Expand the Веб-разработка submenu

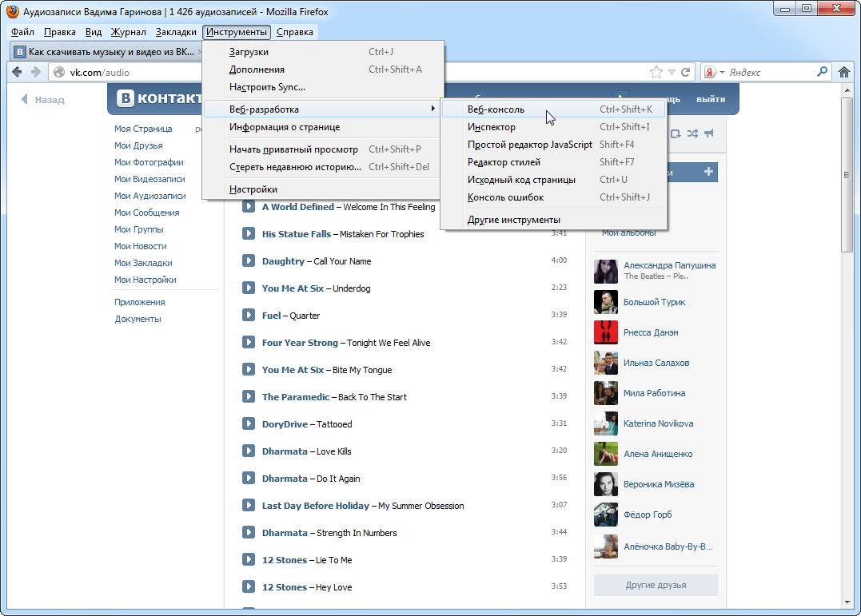click(323, 109)
